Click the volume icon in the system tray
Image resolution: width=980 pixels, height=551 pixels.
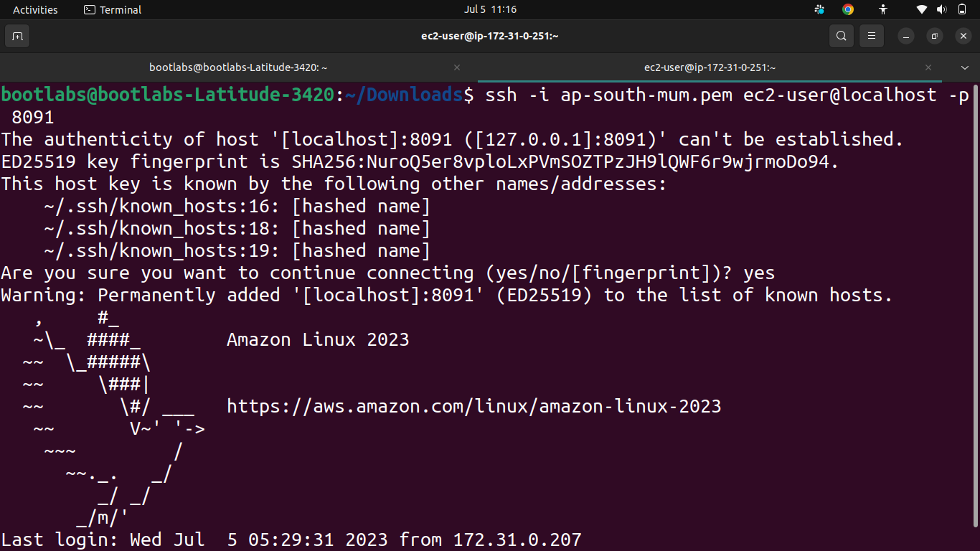pyautogui.click(x=942, y=9)
